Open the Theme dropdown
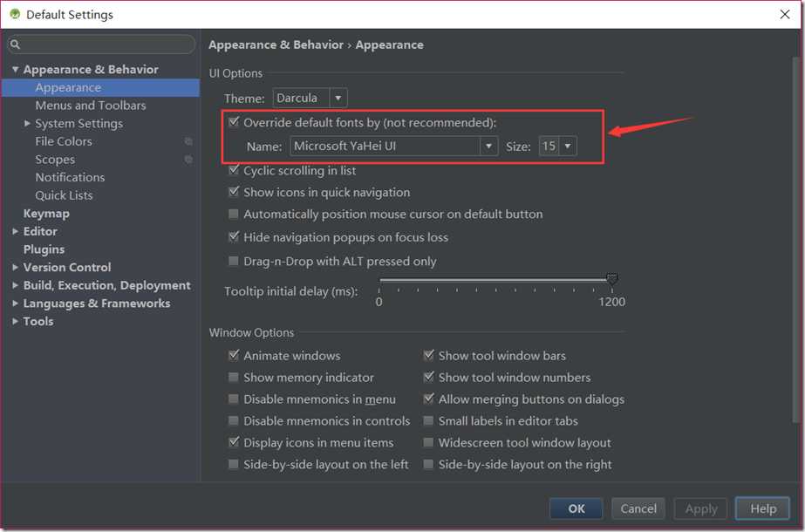 click(x=338, y=99)
